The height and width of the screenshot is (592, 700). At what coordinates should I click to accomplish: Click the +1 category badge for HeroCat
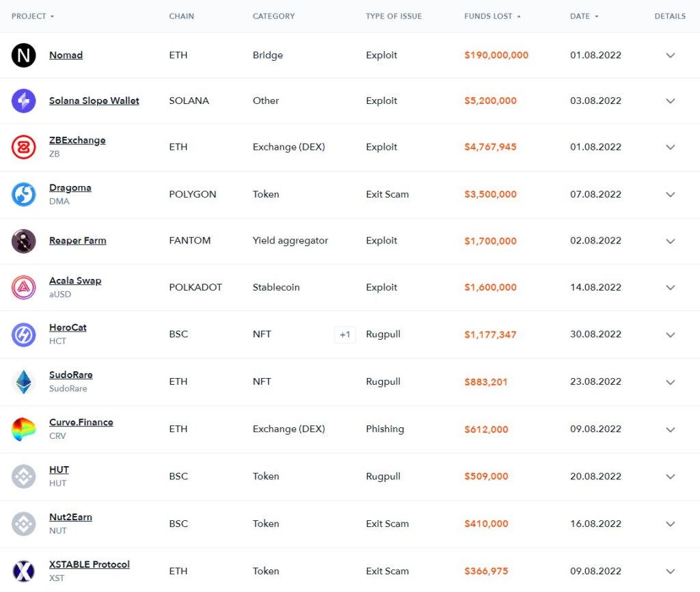tap(345, 335)
